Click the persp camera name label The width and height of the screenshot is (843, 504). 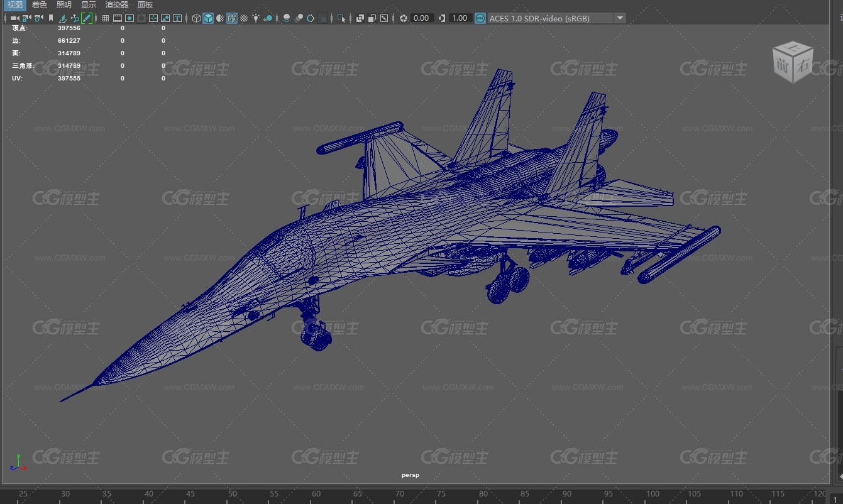pos(410,475)
